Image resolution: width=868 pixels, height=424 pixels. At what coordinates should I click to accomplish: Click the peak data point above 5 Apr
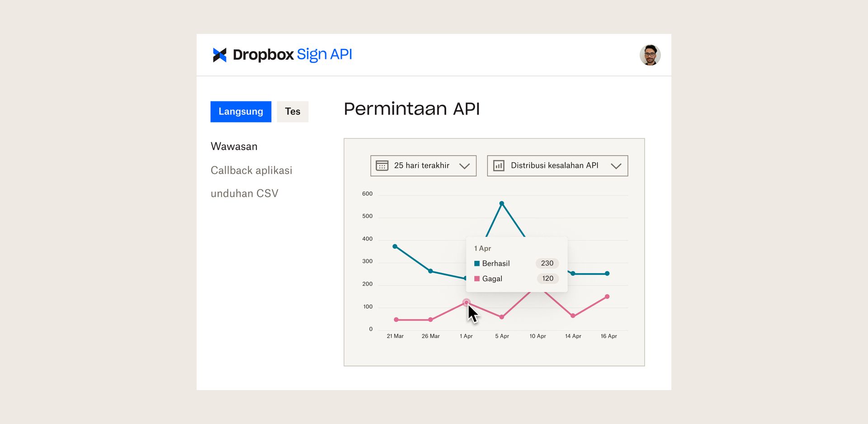[x=502, y=203]
